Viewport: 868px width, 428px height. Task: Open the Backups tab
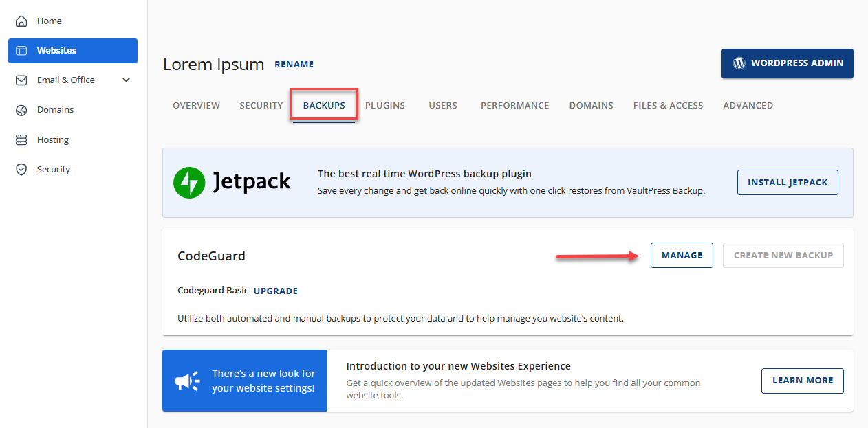(324, 106)
